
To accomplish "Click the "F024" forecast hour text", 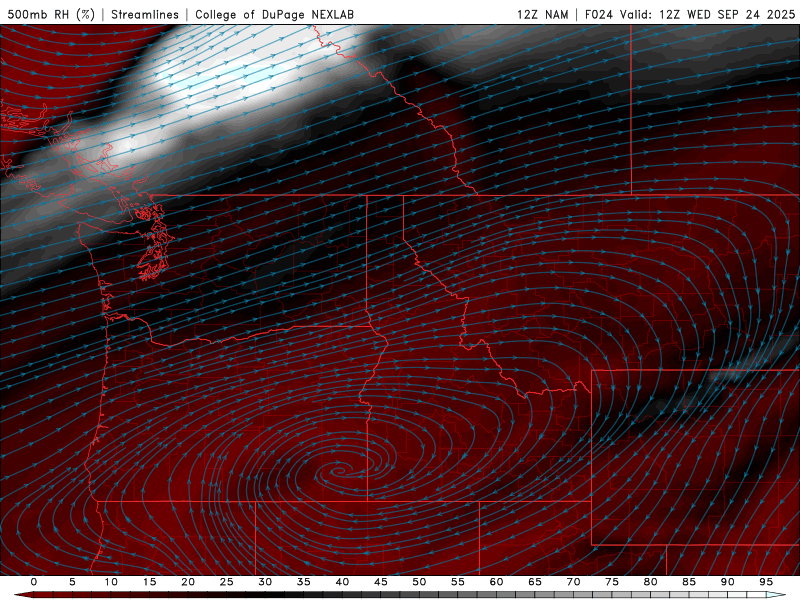I will pos(598,14).
